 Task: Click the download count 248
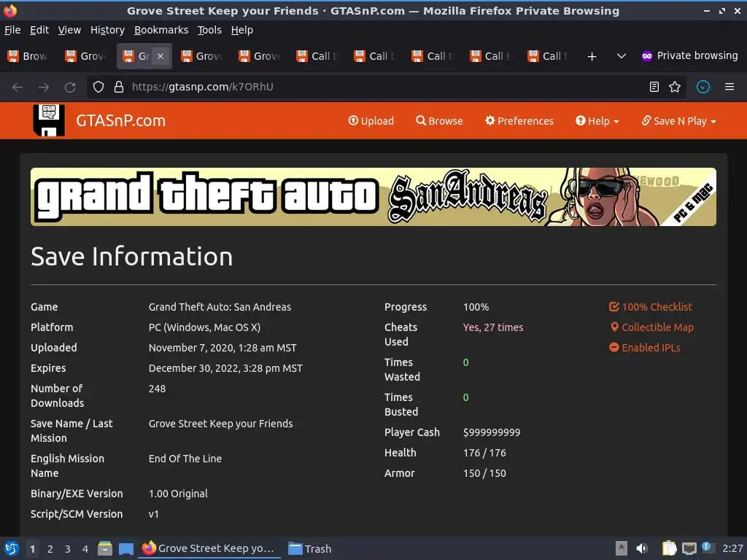[x=158, y=389]
